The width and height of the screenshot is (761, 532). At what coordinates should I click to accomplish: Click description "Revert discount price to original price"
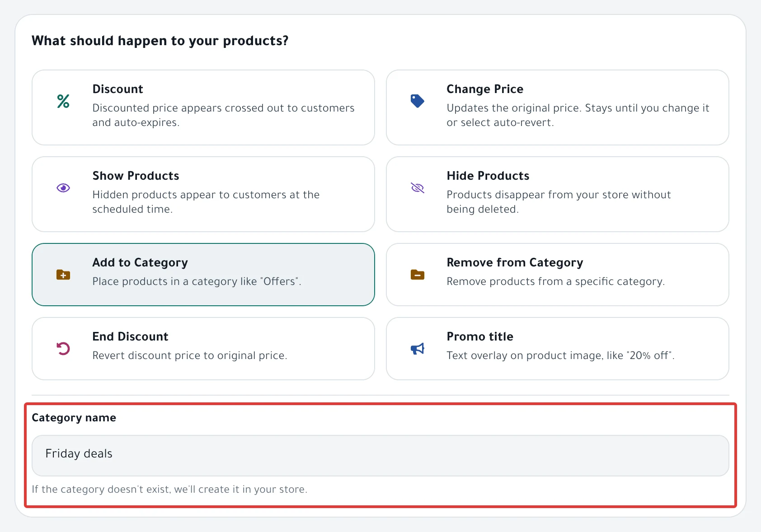(x=190, y=355)
